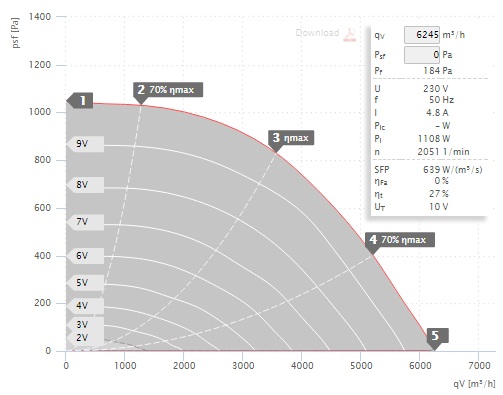Click the Download link text
The width and height of the screenshot is (503, 395).
point(317,33)
